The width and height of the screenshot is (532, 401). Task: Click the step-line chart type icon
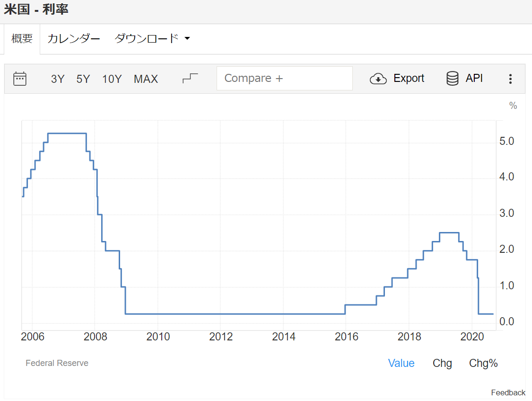tap(190, 79)
